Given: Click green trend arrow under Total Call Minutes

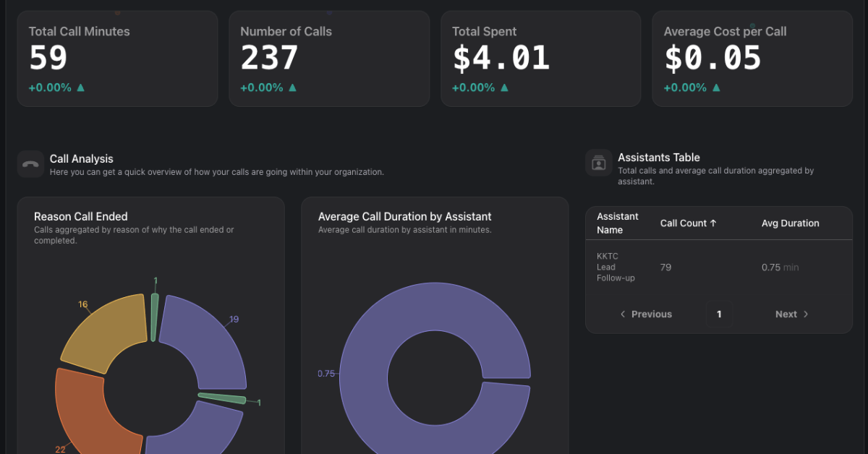Looking at the screenshot, I should 80,87.
